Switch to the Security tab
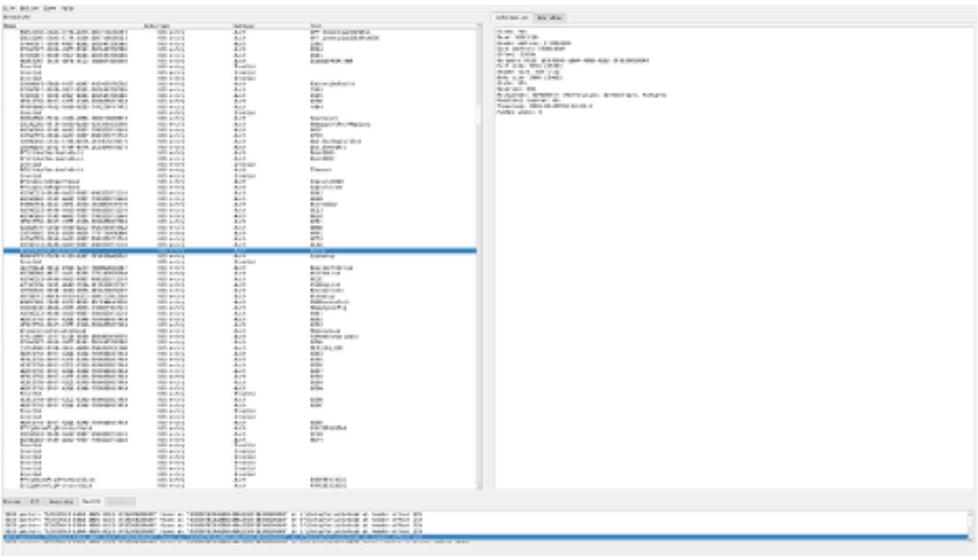978x560 pixels. click(x=61, y=502)
